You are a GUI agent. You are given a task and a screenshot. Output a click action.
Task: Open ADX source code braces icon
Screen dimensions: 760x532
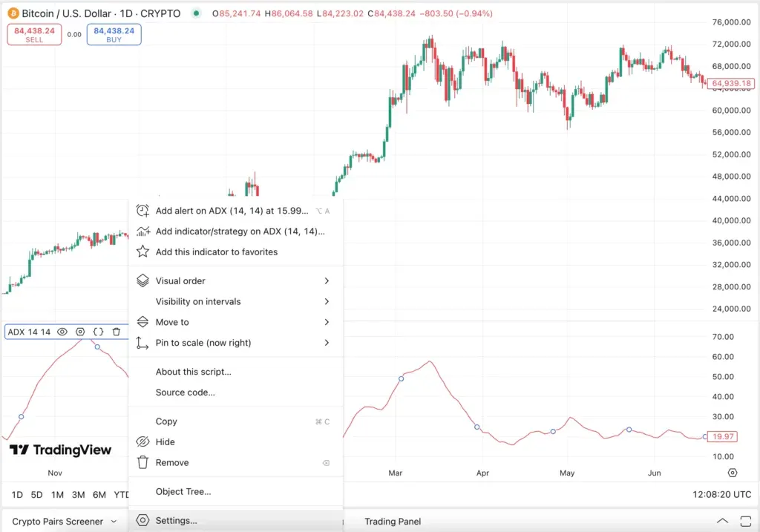[x=98, y=332]
